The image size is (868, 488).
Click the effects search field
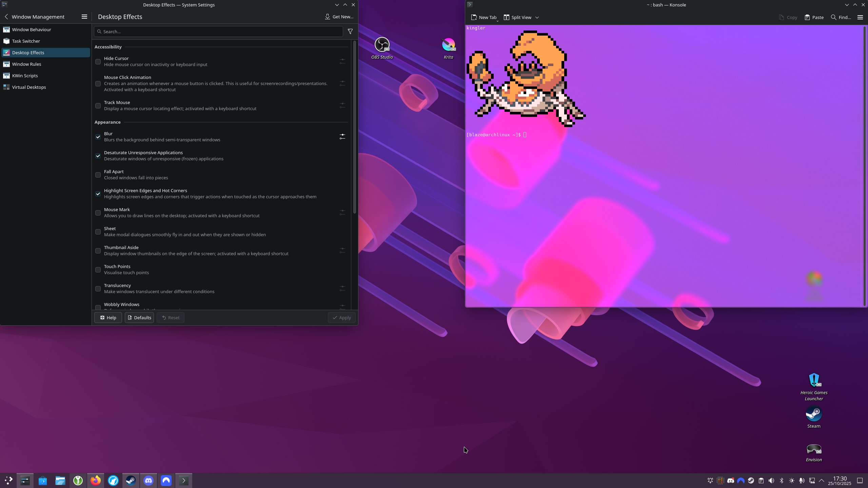click(219, 32)
